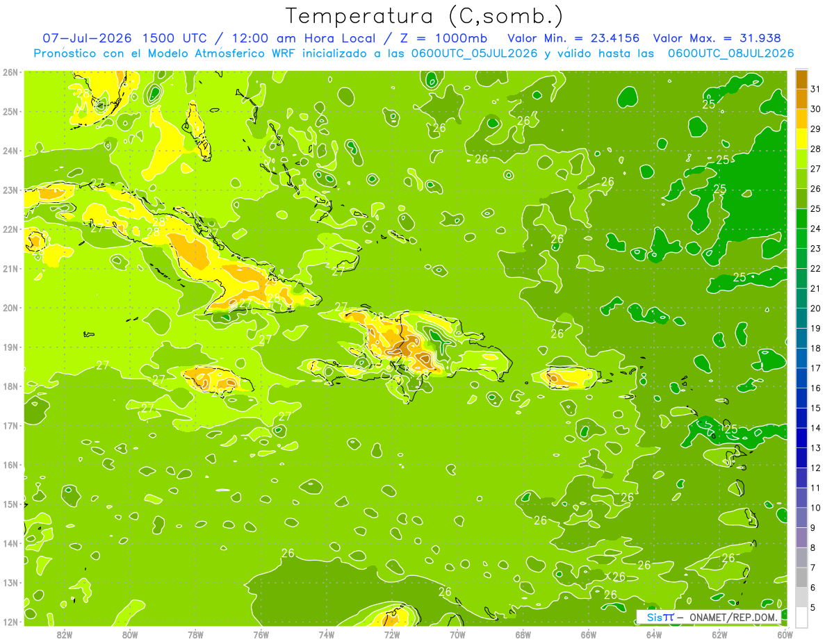Click the "0600UTC_08JUL2026" valid-until time
Viewport: 834px width, 644px height.
[x=730, y=53]
